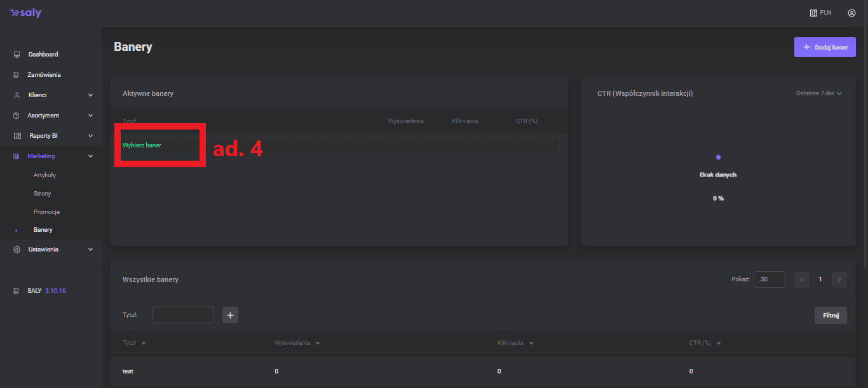Click the Dodaj baner button
Viewport: 868px width, 388px height.
click(824, 47)
